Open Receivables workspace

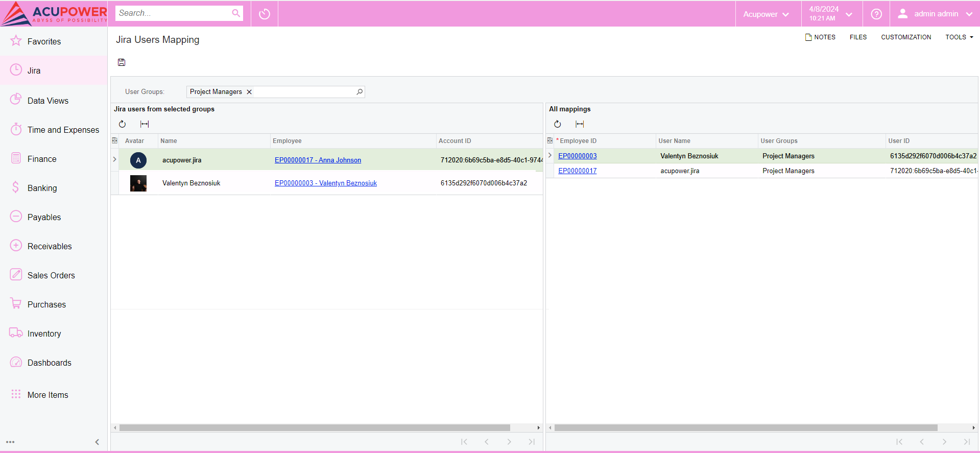(54, 246)
